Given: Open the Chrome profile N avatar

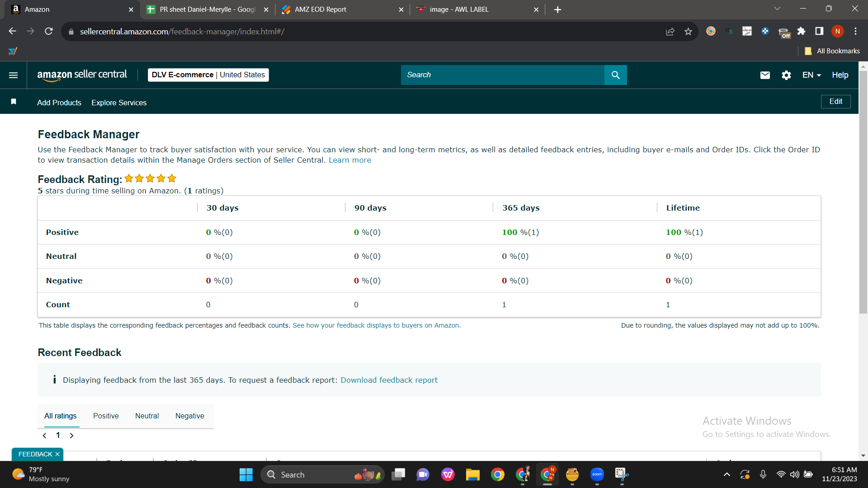Looking at the screenshot, I should click(x=838, y=31).
